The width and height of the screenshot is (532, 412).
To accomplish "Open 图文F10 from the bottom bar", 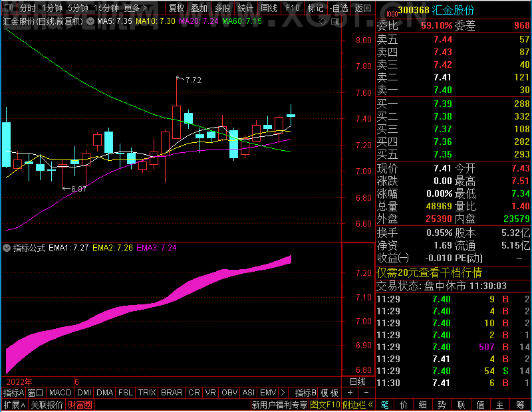I will click(x=325, y=405).
